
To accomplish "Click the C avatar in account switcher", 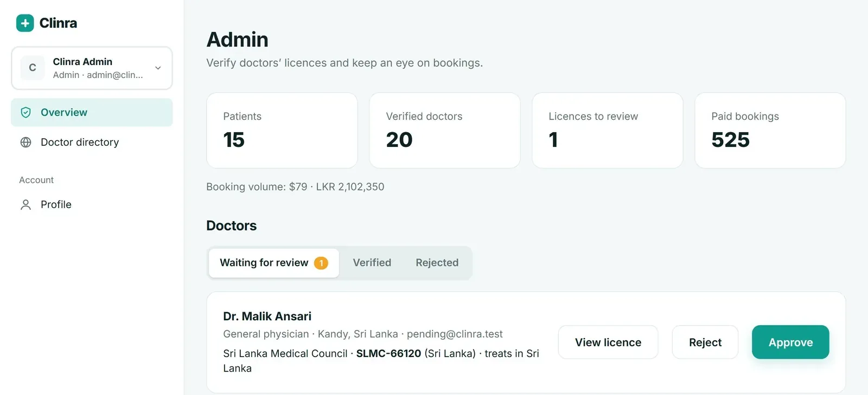I will pyautogui.click(x=33, y=68).
